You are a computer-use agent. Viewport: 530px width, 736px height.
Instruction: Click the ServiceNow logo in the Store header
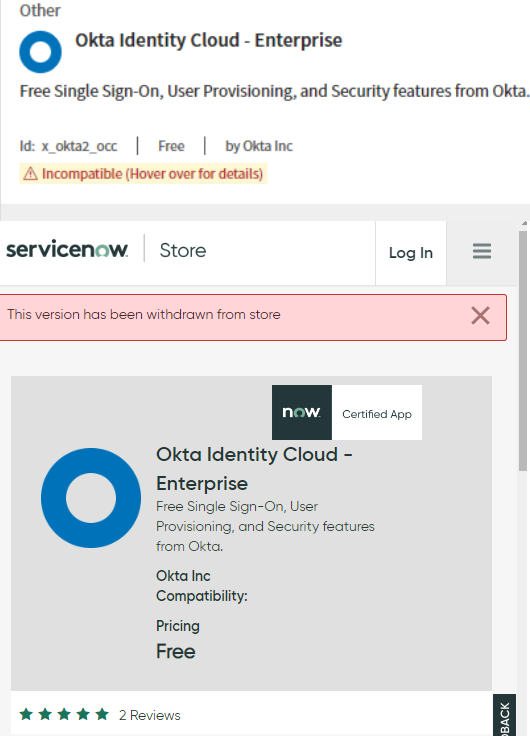(67, 249)
